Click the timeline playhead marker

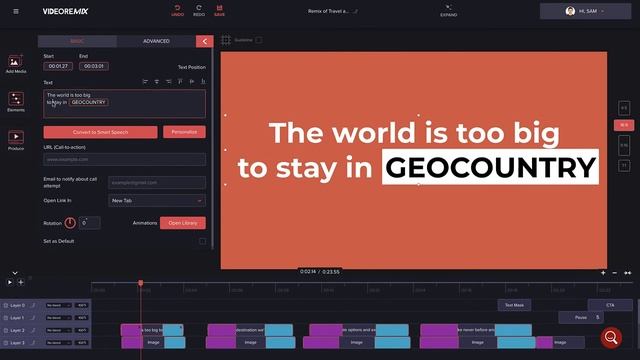pos(140,283)
